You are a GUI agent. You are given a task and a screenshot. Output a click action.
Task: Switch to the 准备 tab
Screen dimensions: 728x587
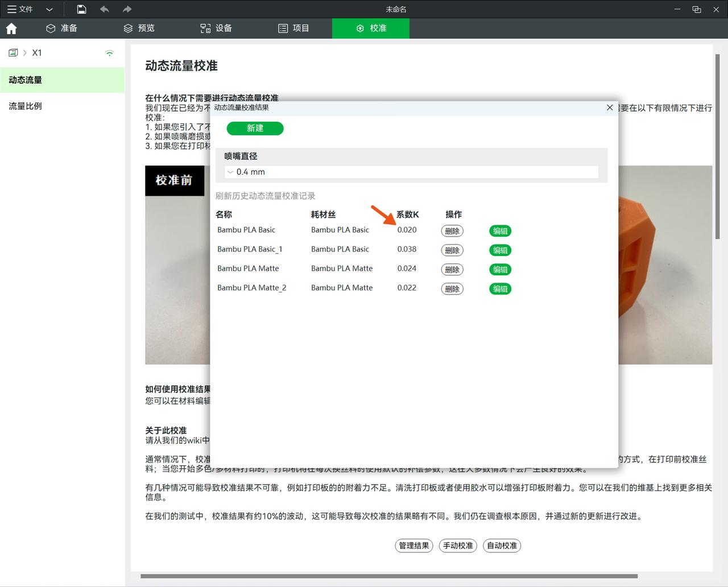(x=61, y=28)
